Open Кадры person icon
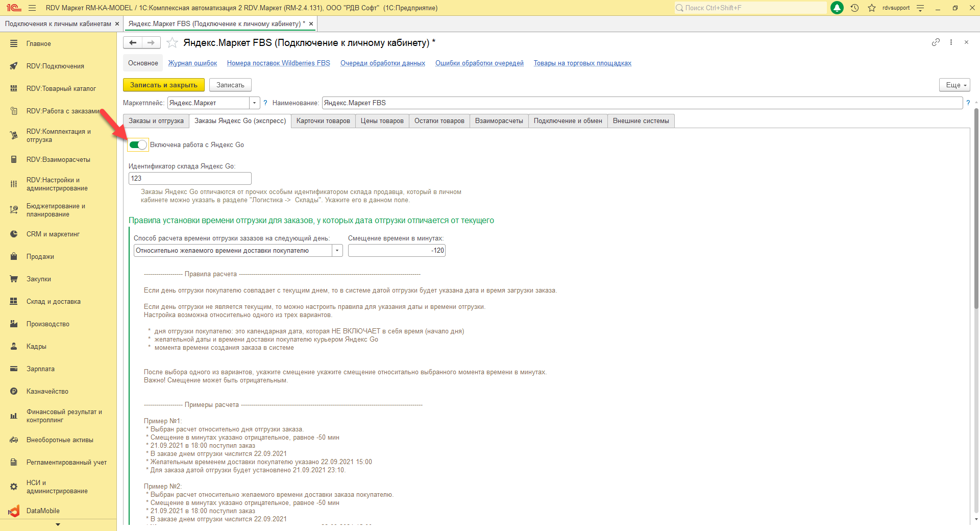 [14, 347]
